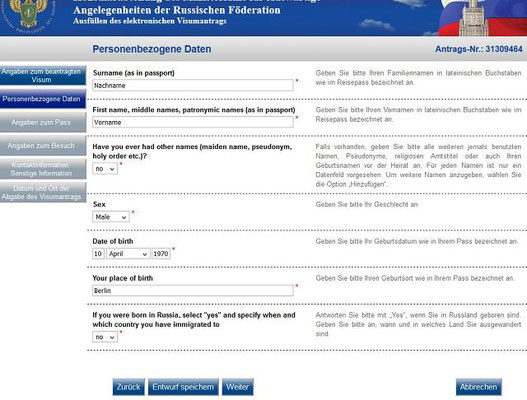Click the 'Antrags-Nr.: 31309464' text
527x400 pixels.
click(x=479, y=49)
